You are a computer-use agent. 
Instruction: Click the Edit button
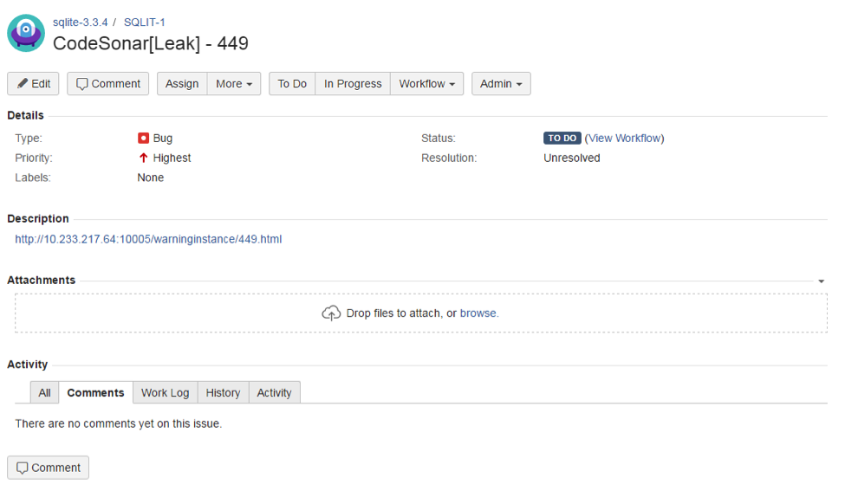pyautogui.click(x=34, y=84)
